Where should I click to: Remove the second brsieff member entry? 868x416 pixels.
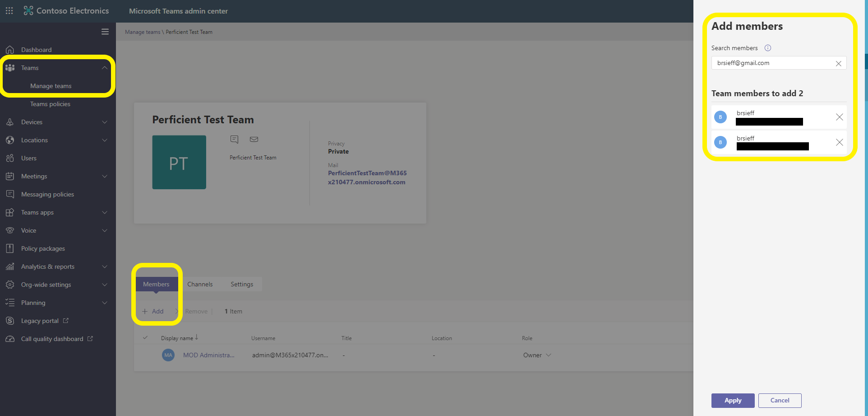(839, 142)
